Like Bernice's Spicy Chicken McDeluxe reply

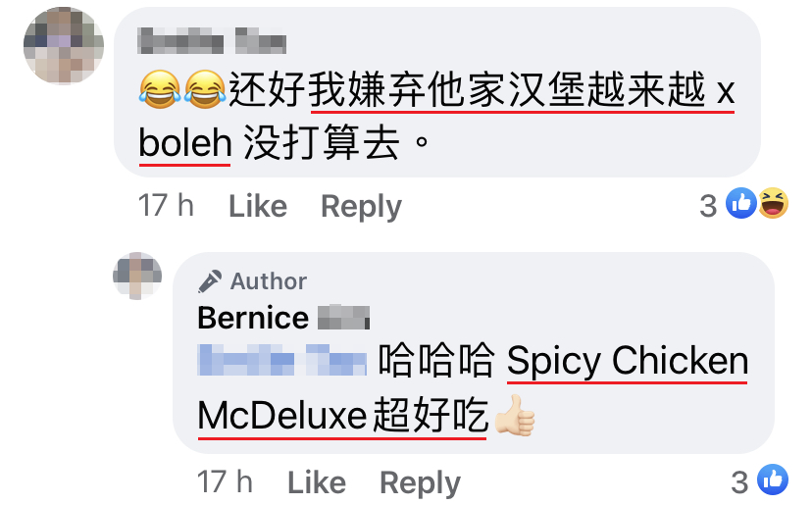(317, 482)
